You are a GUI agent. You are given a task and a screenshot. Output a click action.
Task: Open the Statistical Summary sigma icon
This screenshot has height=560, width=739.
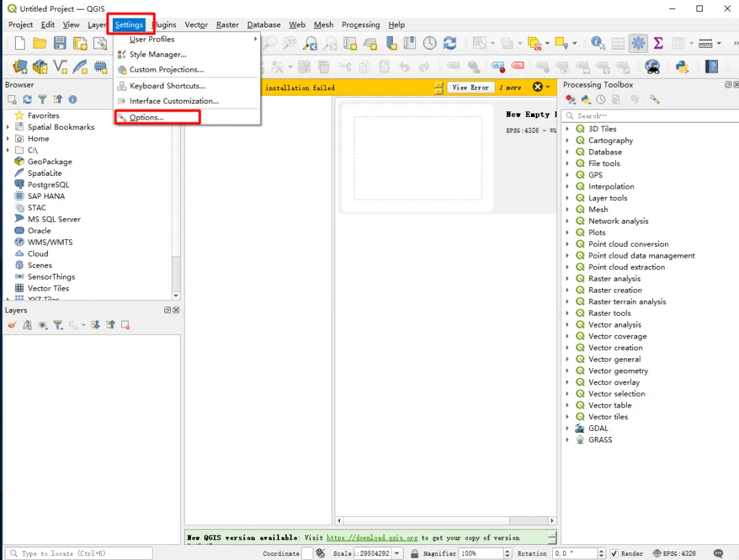658,43
